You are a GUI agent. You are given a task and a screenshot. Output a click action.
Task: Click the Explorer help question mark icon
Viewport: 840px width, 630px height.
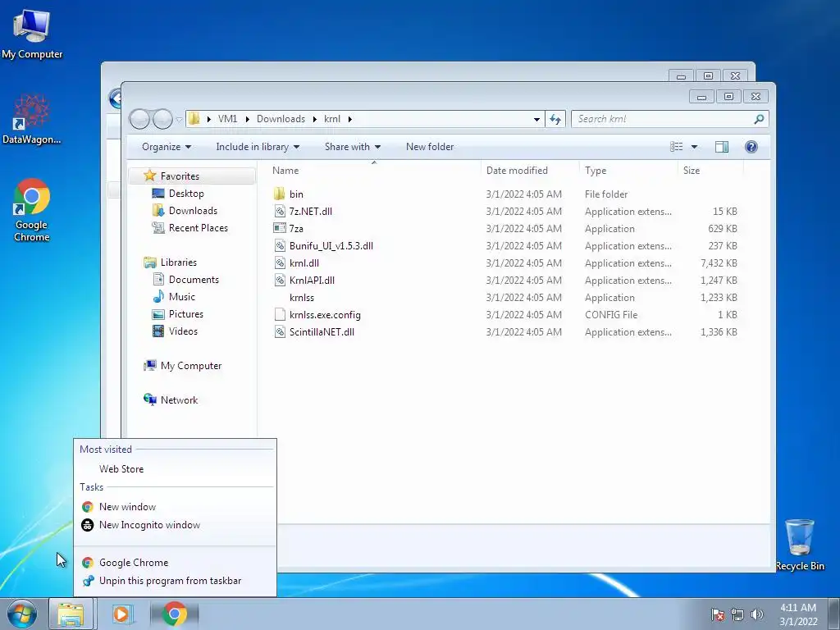pyautogui.click(x=751, y=147)
